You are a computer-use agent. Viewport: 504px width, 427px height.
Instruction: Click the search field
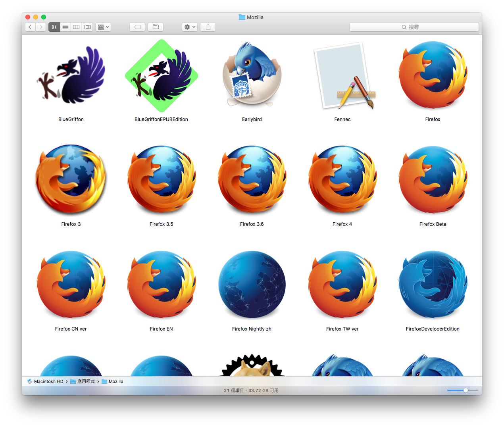(414, 27)
